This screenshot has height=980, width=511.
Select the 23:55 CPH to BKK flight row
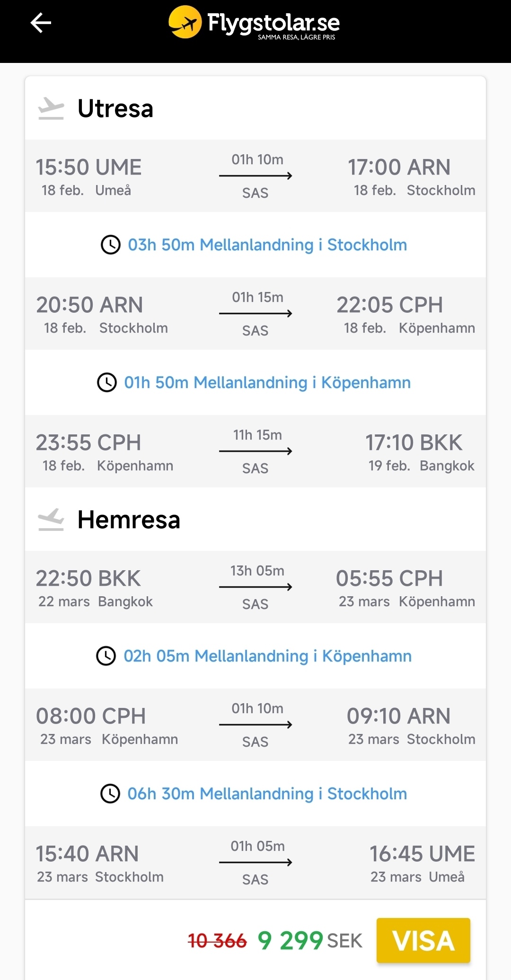point(255,451)
